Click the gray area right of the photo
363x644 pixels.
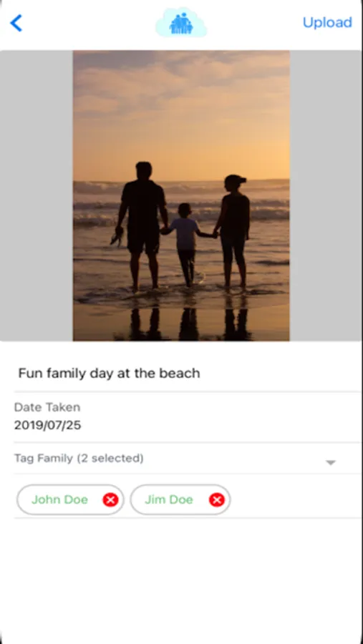(326, 195)
